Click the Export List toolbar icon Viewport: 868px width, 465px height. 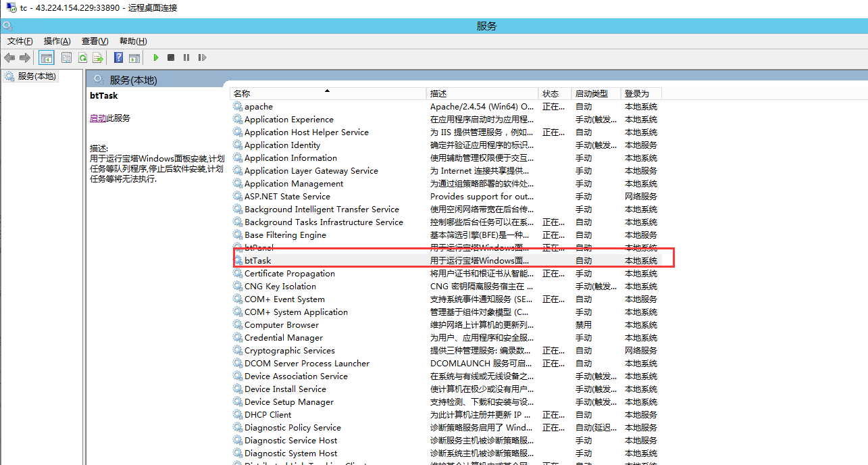pos(98,58)
